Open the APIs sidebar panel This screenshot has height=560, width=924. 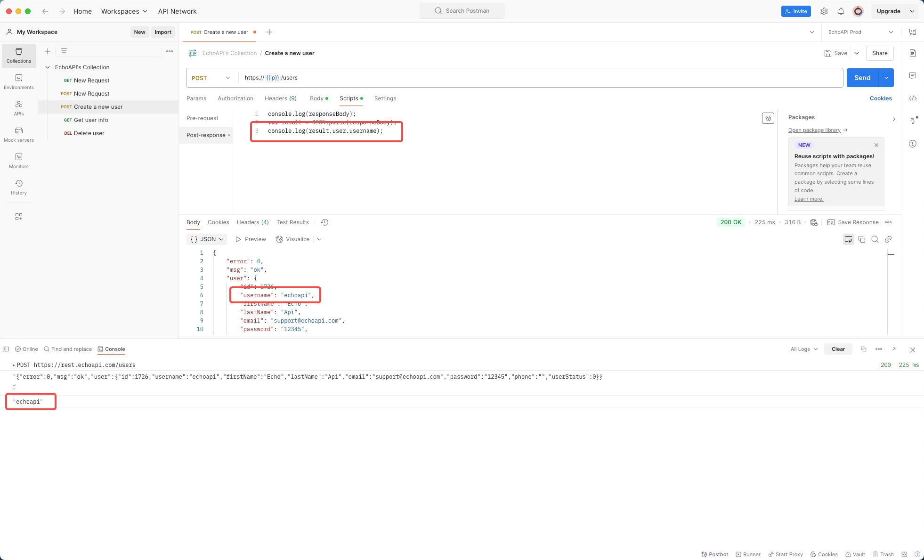click(x=19, y=108)
